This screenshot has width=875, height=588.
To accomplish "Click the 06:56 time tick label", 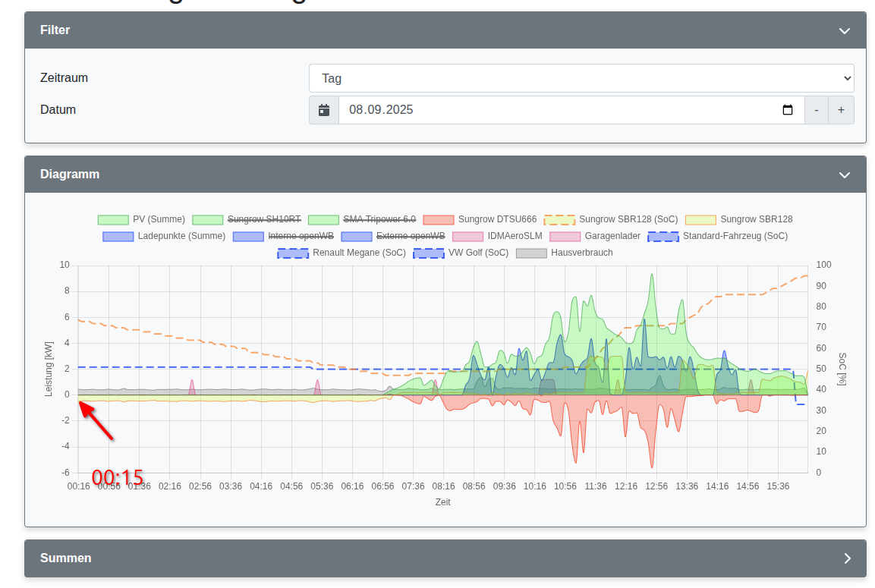I will pyautogui.click(x=382, y=486).
